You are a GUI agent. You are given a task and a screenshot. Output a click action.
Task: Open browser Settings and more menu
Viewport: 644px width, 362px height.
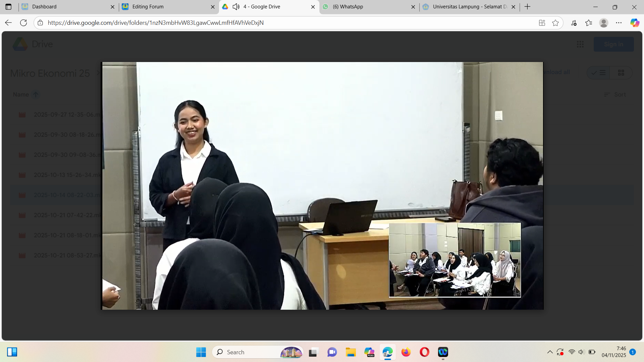point(619,23)
